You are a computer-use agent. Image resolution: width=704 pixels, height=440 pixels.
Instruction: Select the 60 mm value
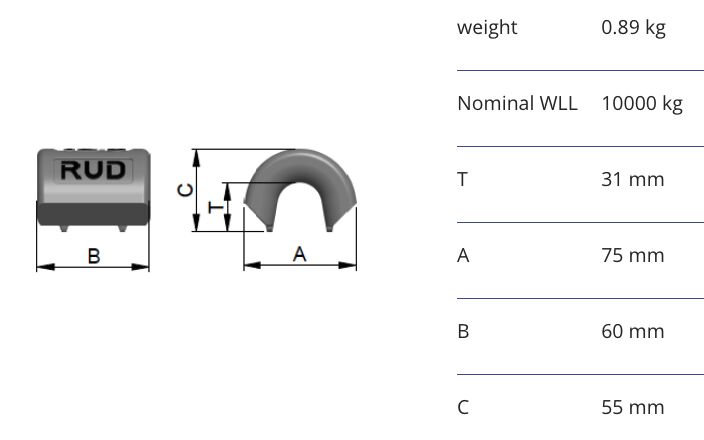click(x=632, y=331)
